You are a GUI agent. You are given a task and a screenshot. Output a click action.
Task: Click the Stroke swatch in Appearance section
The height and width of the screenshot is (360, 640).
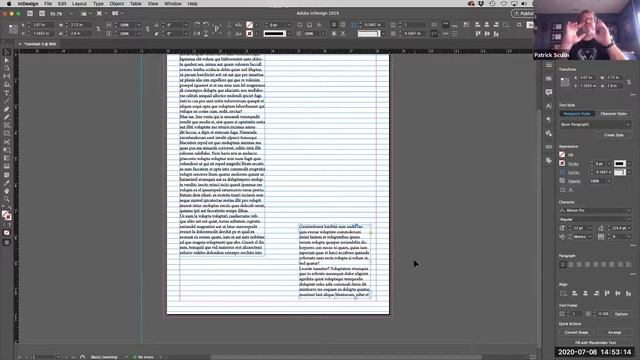562,163
